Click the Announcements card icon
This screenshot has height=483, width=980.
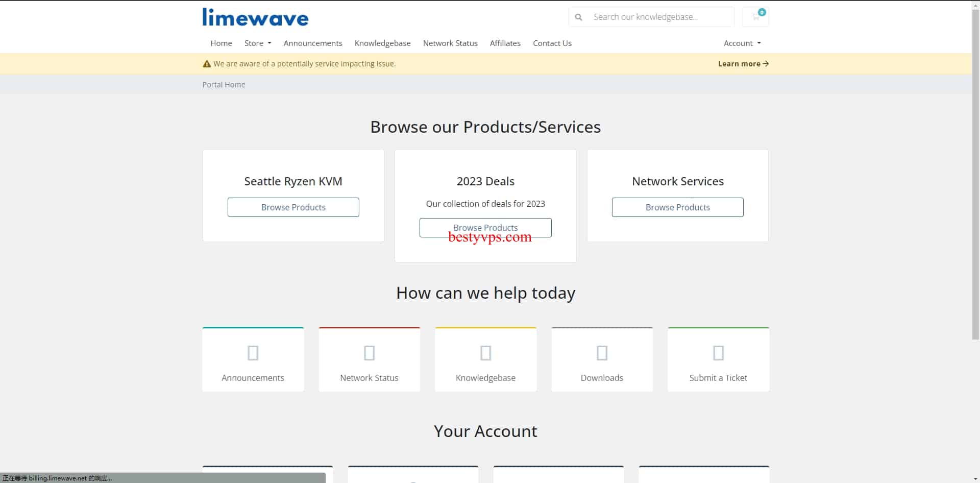click(x=253, y=353)
